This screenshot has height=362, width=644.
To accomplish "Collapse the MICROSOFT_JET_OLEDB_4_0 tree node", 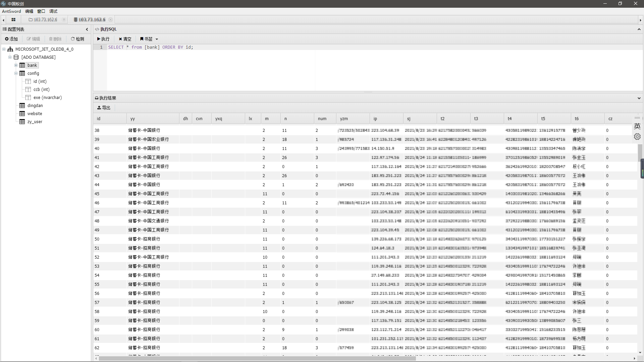I will tap(4, 49).
